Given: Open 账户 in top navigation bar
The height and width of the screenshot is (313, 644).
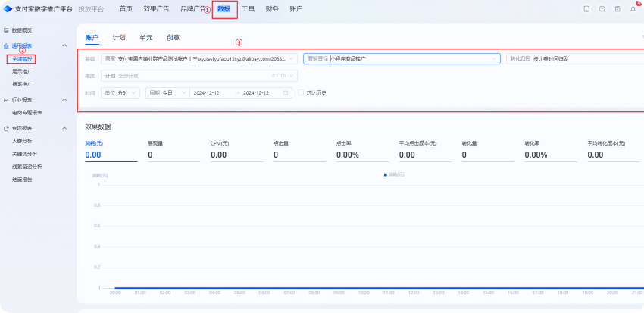Looking at the screenshot, I should coord(296,9).
